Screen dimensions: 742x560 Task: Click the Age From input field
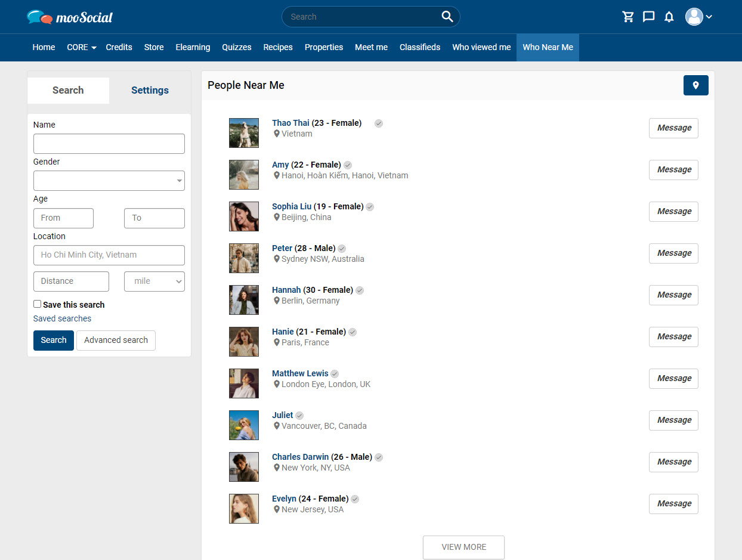coord(63,218)
